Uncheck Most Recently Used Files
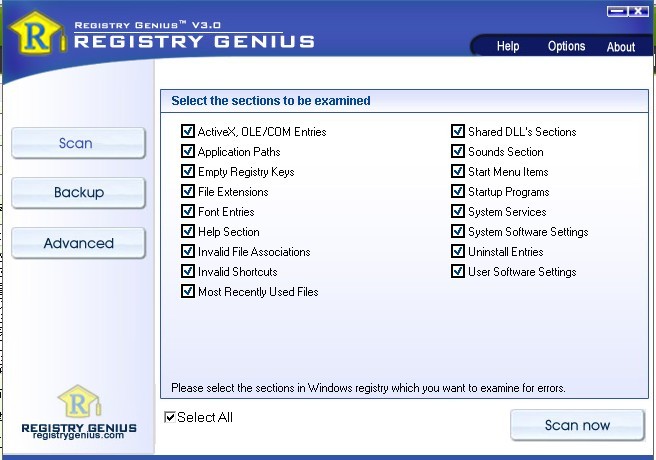Viewport: 656px width, 460px height. pyautogui.click(x=188, y=292)
